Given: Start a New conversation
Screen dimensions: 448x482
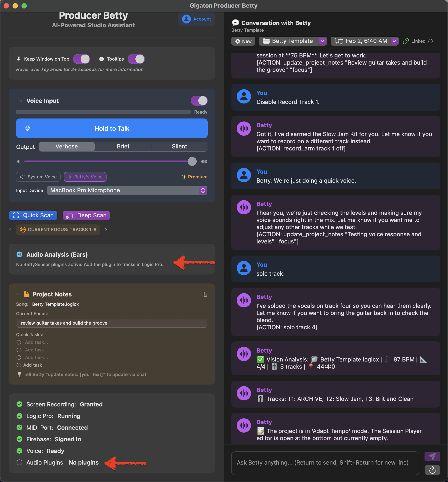Looking at the screenshot, I should point(243,41).
